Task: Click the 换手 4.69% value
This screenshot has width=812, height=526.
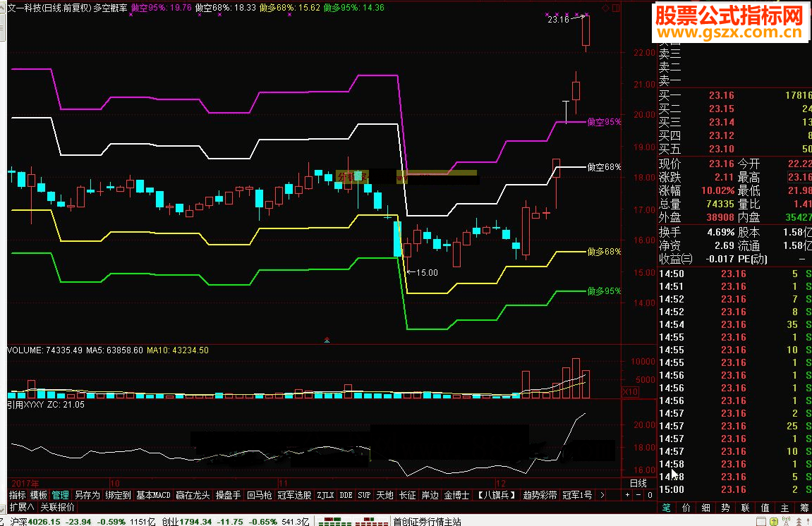Action: 720,232
